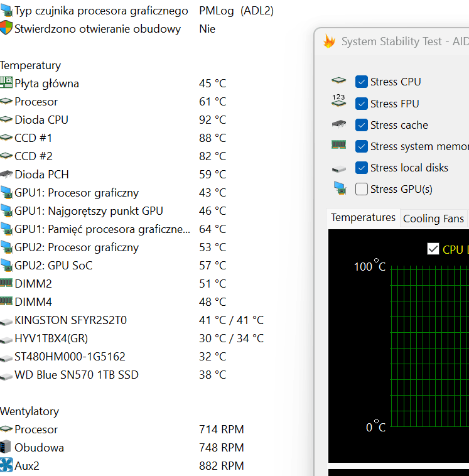Click the shield icon beside Stwierdzono otwieranie obudowy

[x=6, y=28]
